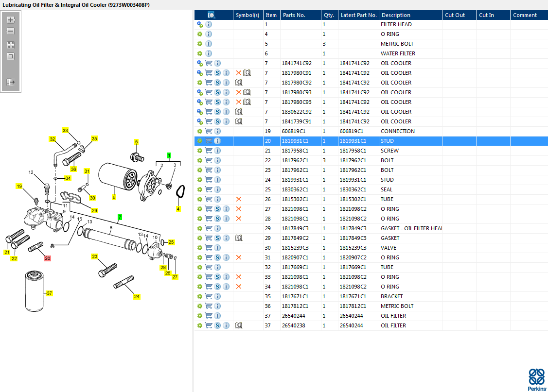Click cart icon for CONNECTION 606819C1

[x=209, y=131]
